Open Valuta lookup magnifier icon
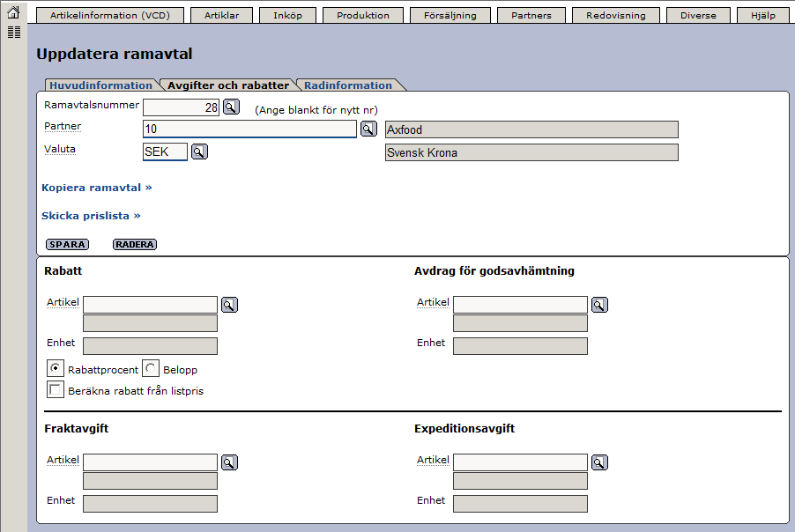This screenshot has width=795, height=532. pyautogui.click(x=199, y=151)
